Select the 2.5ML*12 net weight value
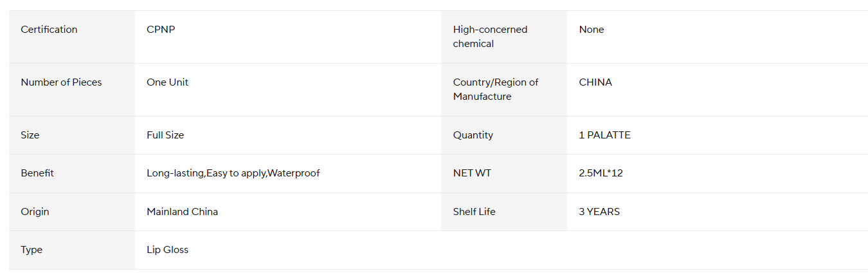Viewport: 868px width, 273px height. 601,173
